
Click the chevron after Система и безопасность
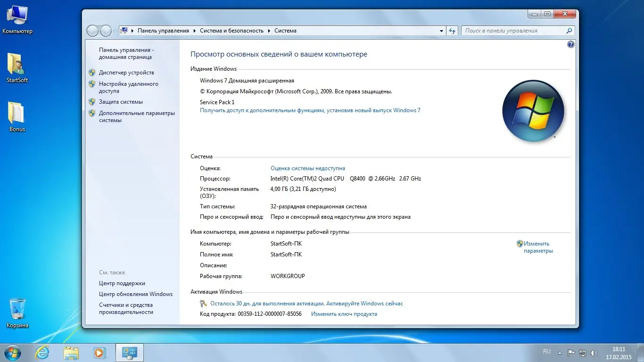[269, 30]
